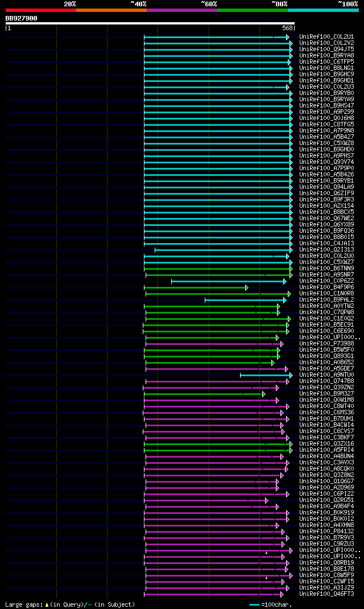Select label UniRef100_Q46FT3
This screenshot has width=364, height=609.
coord(326,594)
